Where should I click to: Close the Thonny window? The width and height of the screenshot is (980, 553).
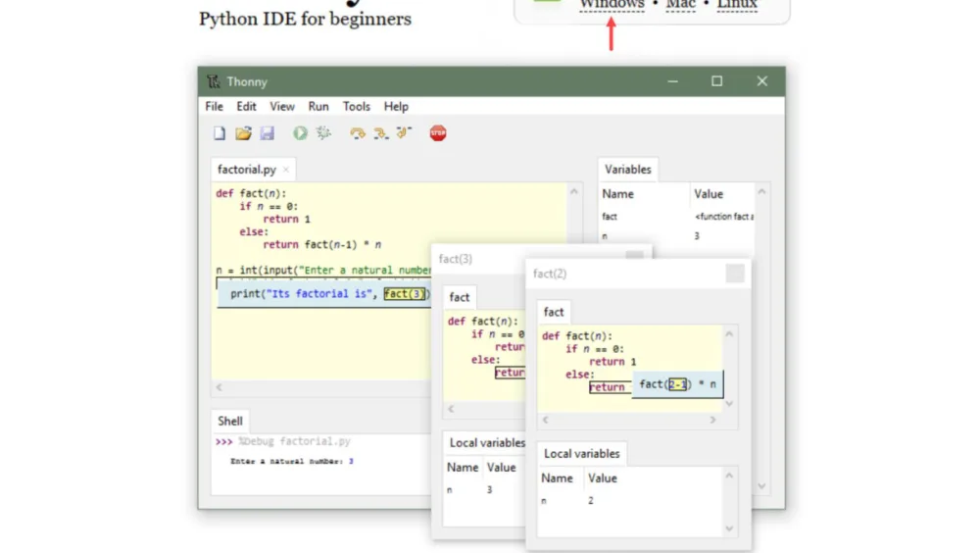(x=761, y=81)
